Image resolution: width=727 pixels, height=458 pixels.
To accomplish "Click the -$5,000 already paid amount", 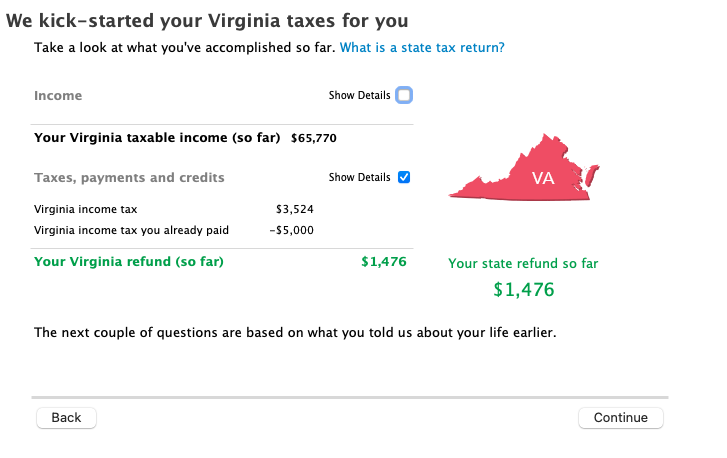I will (x=292, y=230).
